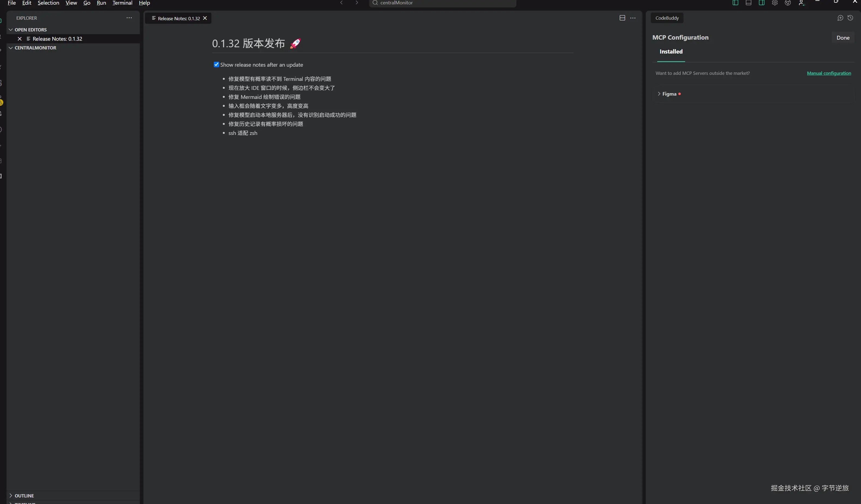Open the Terminal menu

(122, 3)
